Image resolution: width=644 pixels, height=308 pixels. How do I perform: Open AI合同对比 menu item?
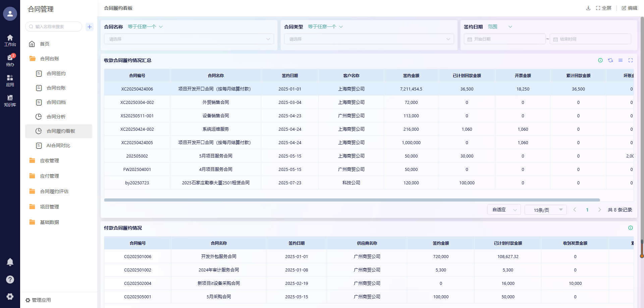click(x=58, y=145)
